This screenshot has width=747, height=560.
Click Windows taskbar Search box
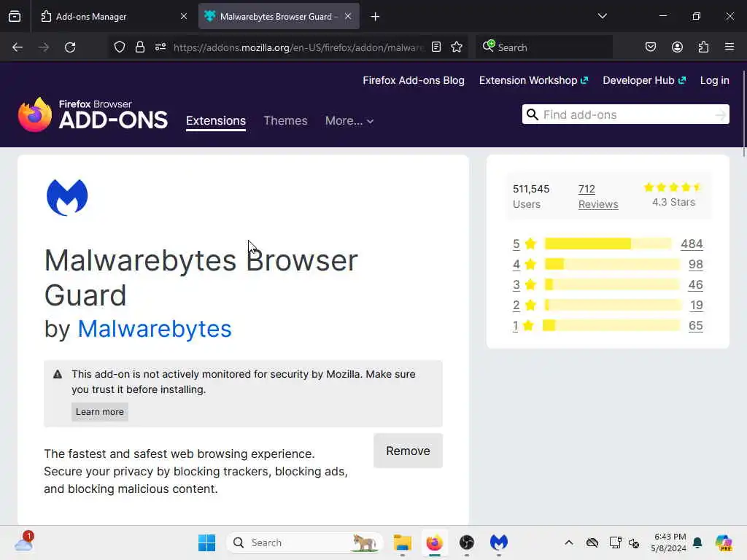click(x=305, y=542)
